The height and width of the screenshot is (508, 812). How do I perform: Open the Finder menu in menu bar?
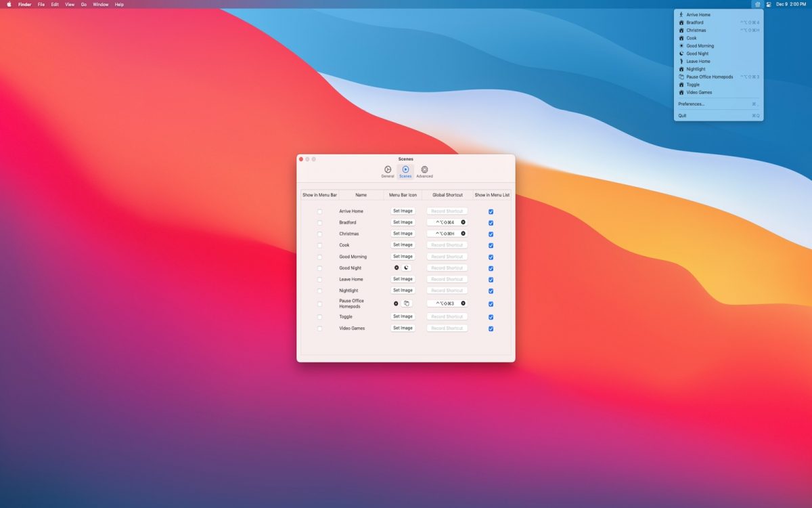pos(24,4)
